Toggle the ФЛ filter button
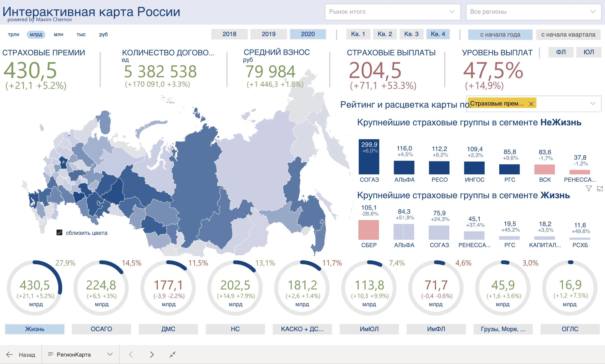 (x=561, y=52)
